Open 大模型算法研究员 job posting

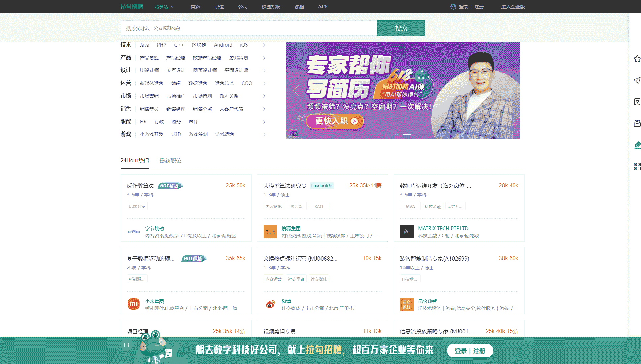click(285, 186)
